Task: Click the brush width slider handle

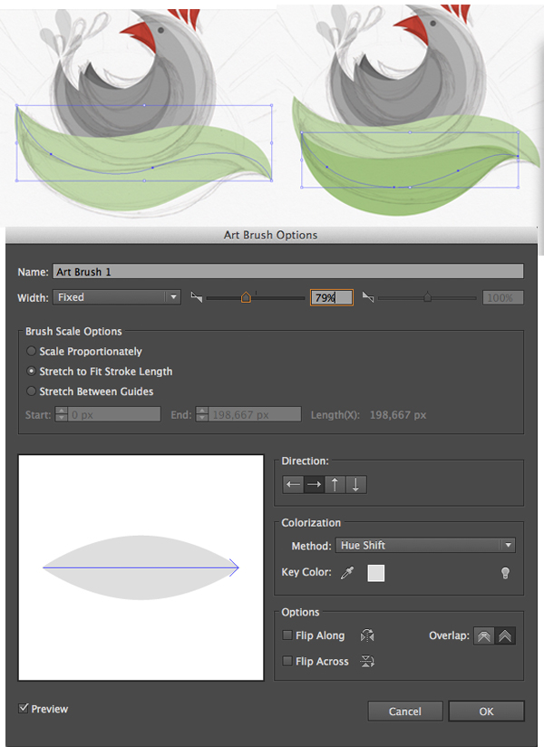Action: (x=246, y=296)
